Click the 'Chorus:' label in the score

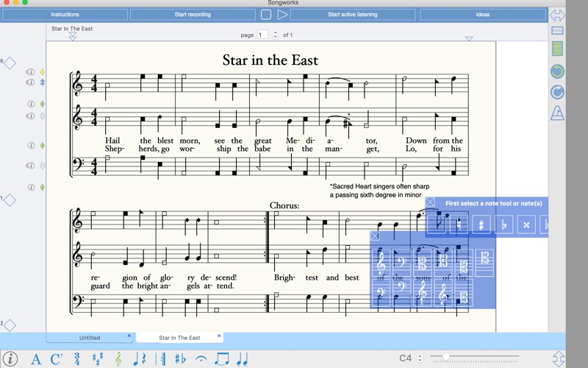tap(284, 205)
